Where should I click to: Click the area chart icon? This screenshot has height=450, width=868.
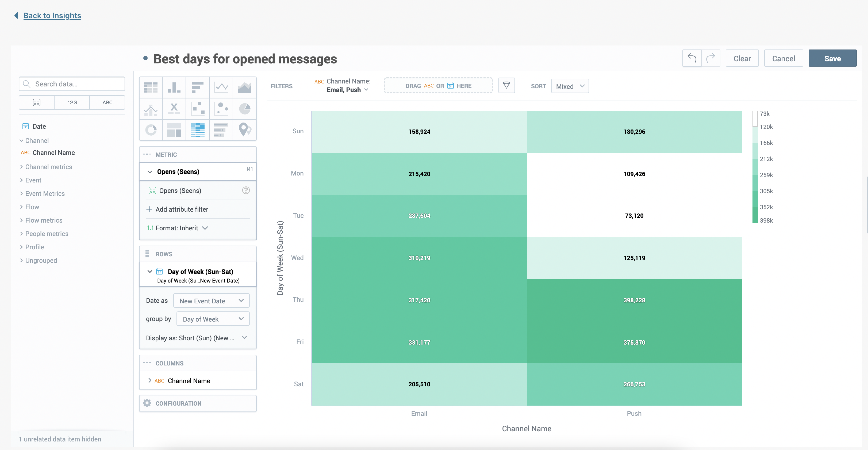click(x=244, y=87)
